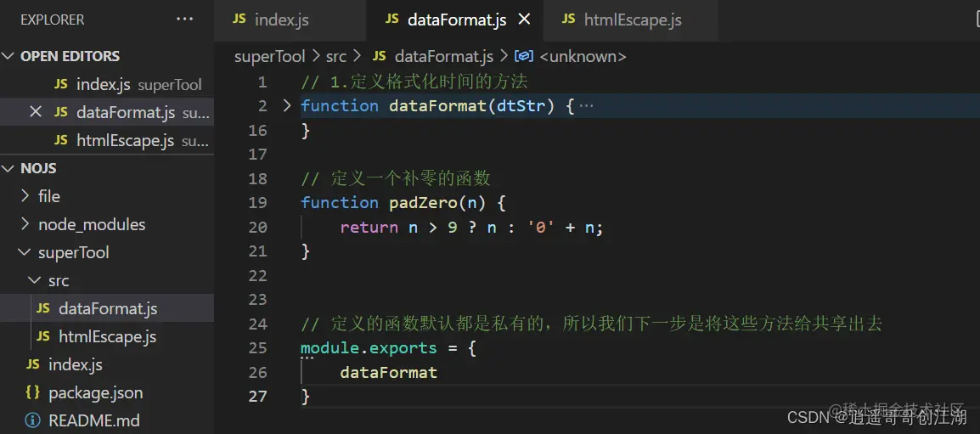Click the <unknown> symbol breadcrumb

583,57
